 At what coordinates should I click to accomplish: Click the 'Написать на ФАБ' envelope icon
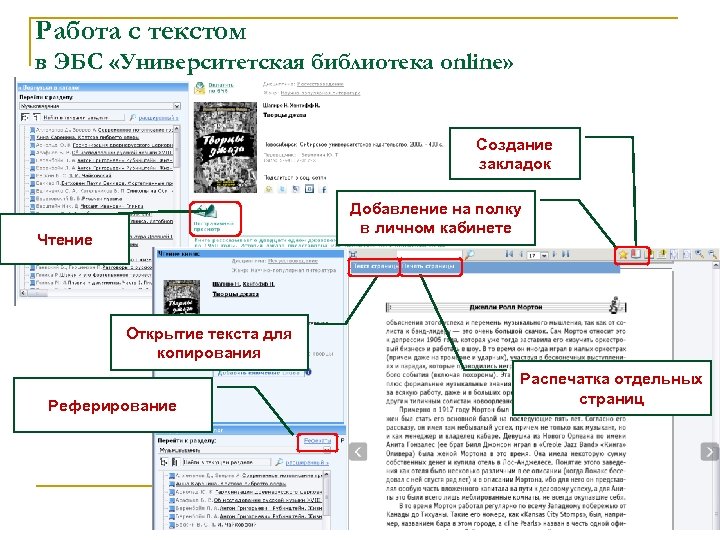point(200,87)
